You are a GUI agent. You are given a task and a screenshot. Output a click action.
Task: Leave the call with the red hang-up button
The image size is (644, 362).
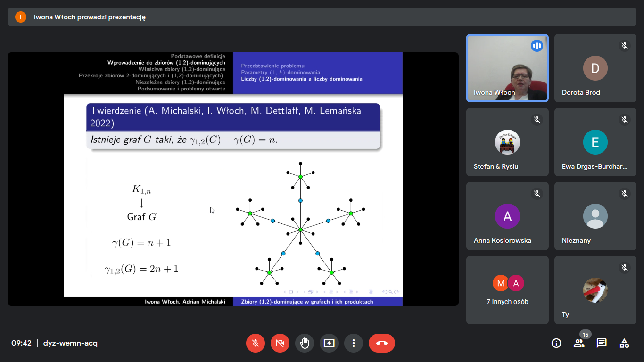(x=381, y=343)
